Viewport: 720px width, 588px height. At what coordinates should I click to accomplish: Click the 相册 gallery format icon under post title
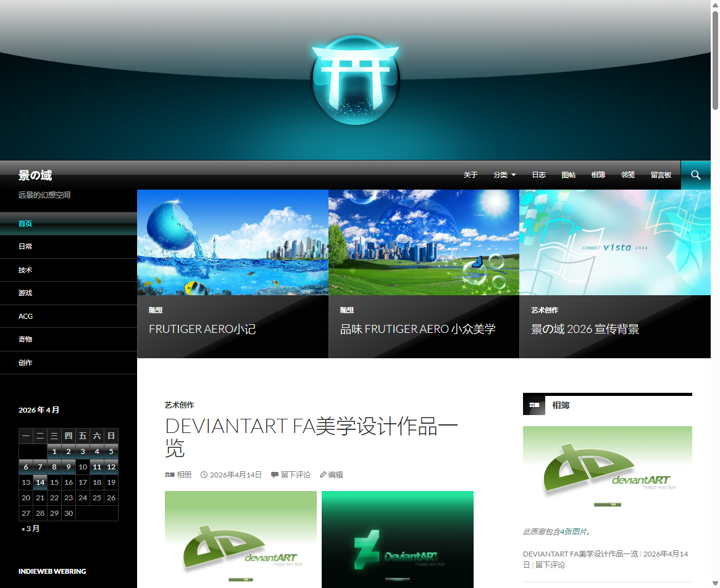coord(170,475)
